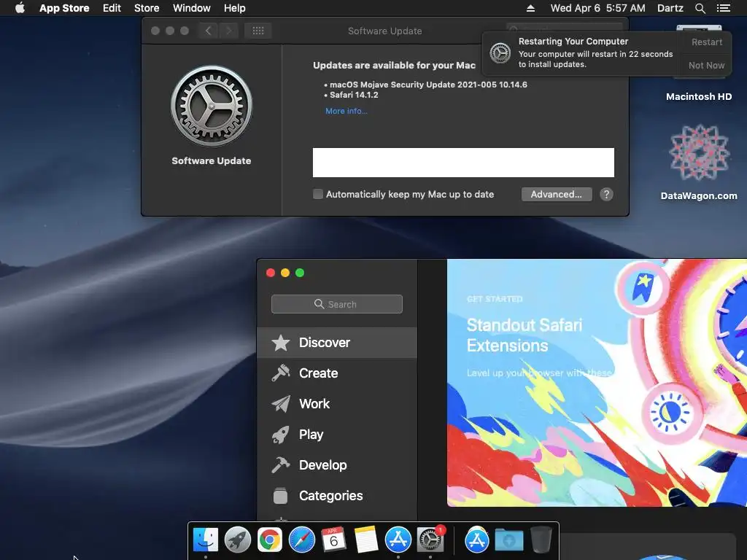Open the Edit menu
This screenshot has width=747, height=560.
pos(112,8)
